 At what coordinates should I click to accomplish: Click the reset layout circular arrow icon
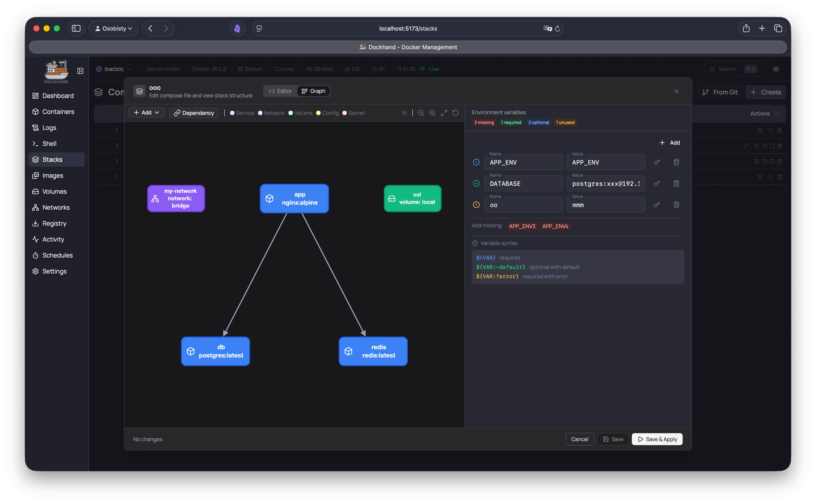click(455, 113)
